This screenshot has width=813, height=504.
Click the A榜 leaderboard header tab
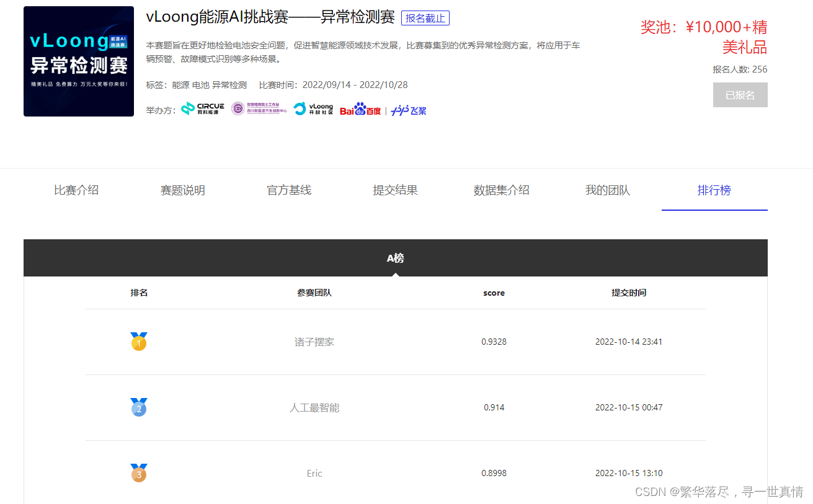(396, 258)
